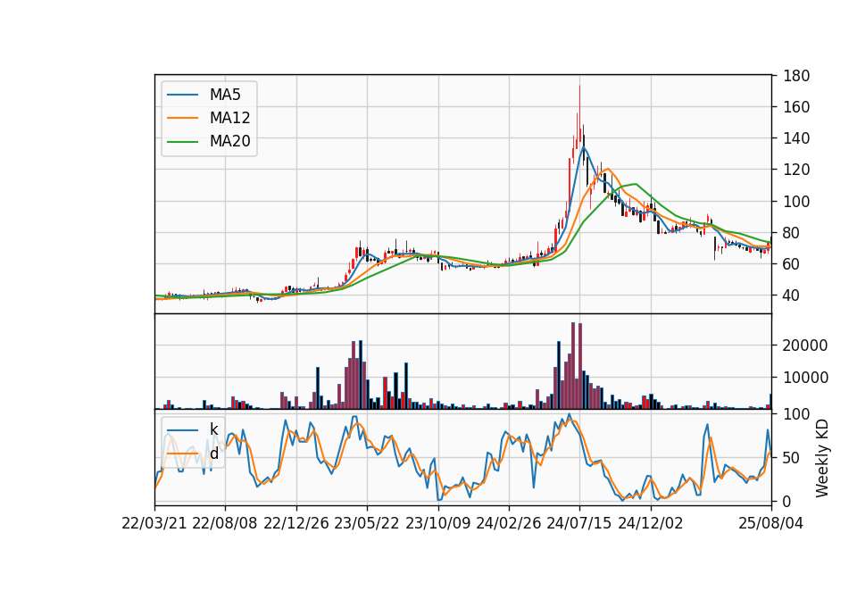Click the 160 price axis label
Screen dimensions: 857x616
tap(796, 107)
